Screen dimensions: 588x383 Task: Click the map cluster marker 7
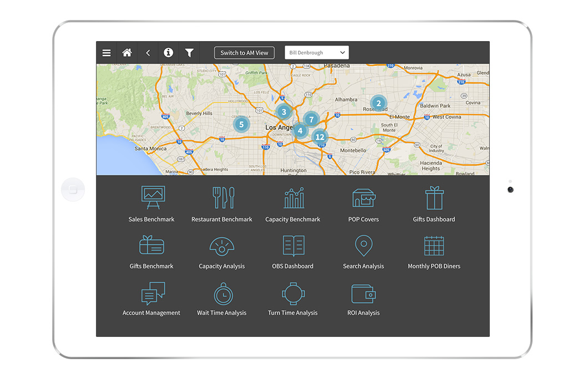(311, 120)
